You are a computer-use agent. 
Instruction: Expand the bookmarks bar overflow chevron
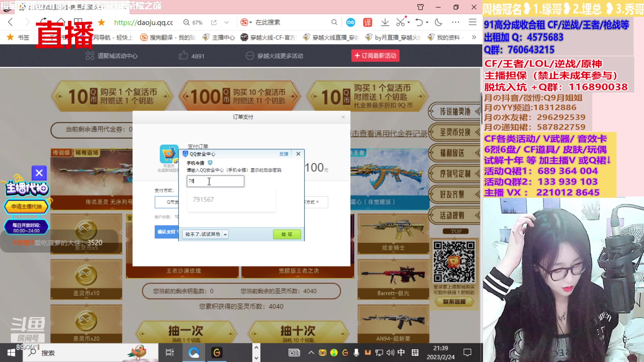coord(474,37)
